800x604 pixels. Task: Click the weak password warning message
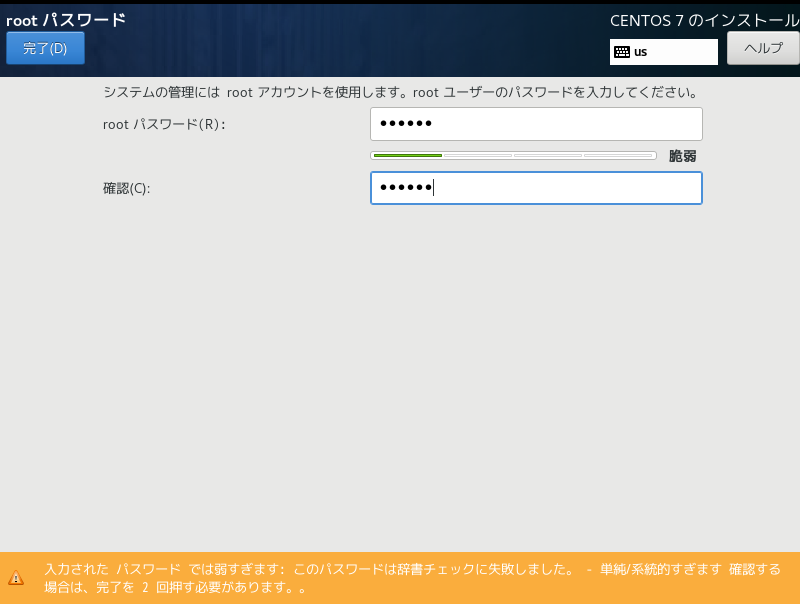[x=412, y=578]
